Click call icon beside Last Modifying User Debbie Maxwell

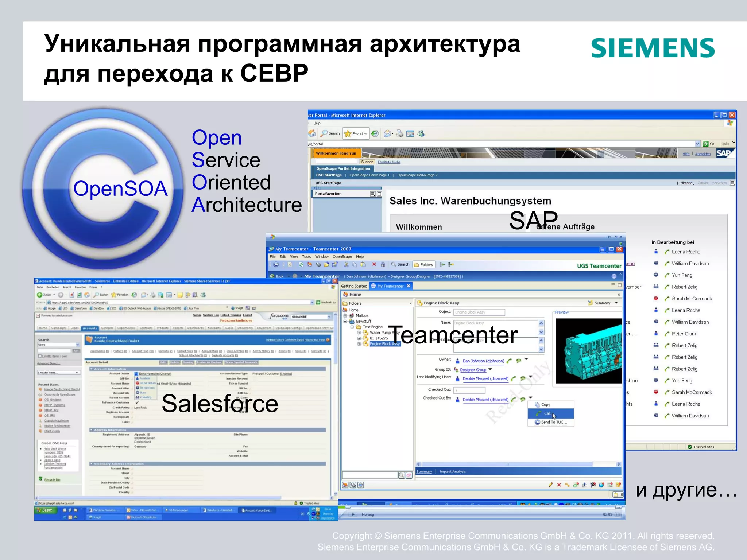tap(513, 378)
